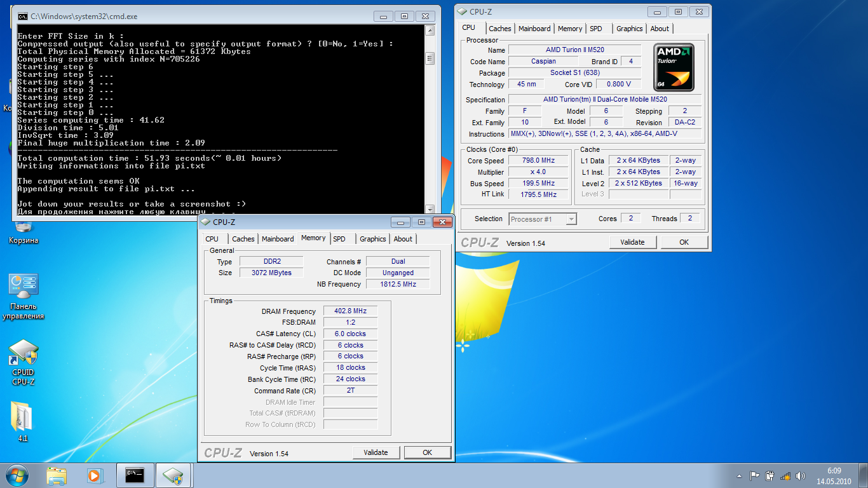This screenshot has width=868, height=488.
Task: Select the CPU-Z taskbar button
Action: 173,475
